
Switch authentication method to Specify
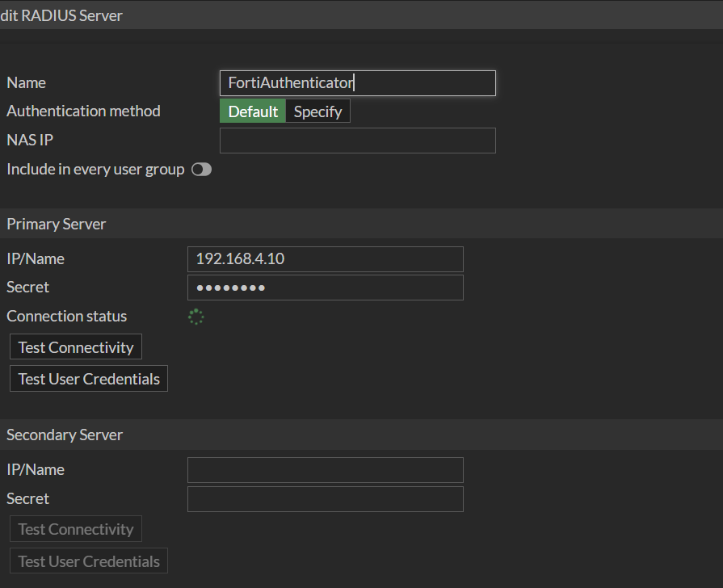317,111
